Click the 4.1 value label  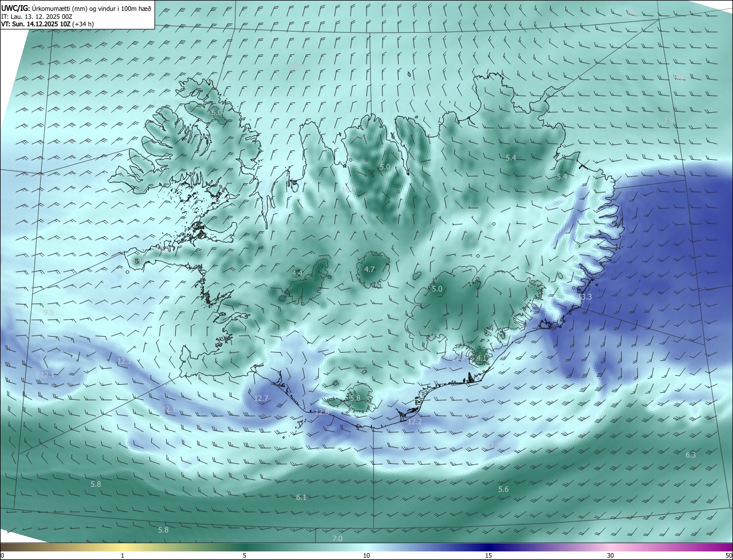(x=481, y=358)
